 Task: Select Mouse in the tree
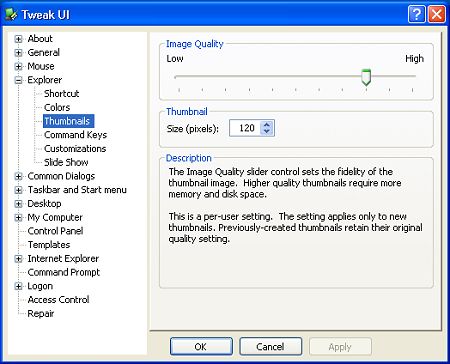[x=41, y=66]
